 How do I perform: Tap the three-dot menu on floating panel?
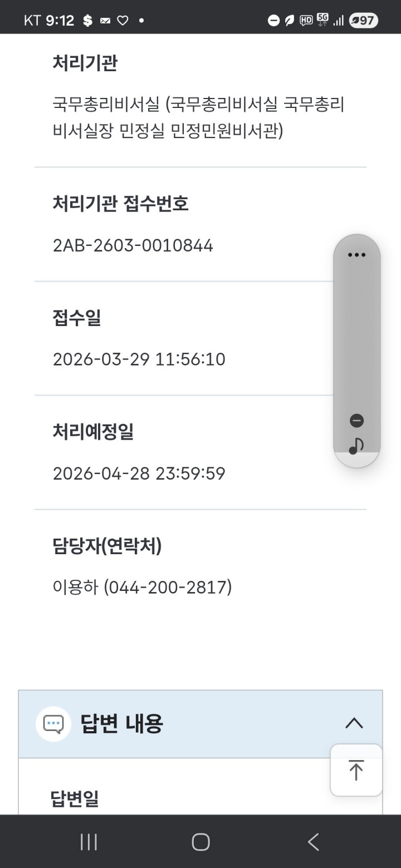click(356, 255)
